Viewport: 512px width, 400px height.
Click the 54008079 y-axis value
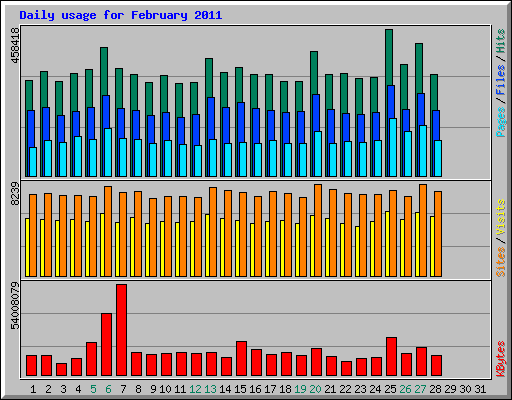point(15,306)
